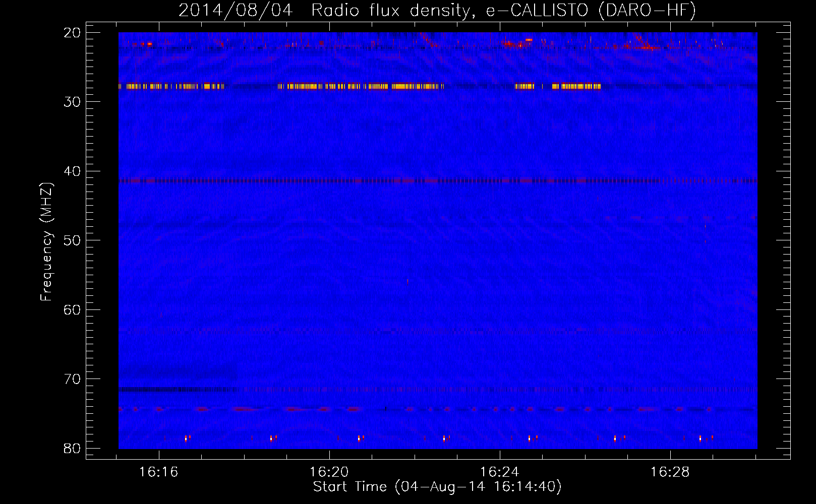This screenshot has height=504, width=816.
Task: Click the '70' frequency tick label
Action: tap(72, 379)
